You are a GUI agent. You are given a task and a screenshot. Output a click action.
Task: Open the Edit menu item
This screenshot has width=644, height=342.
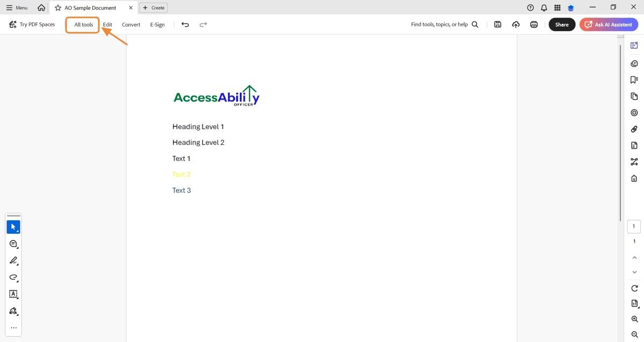pos(107,25)
